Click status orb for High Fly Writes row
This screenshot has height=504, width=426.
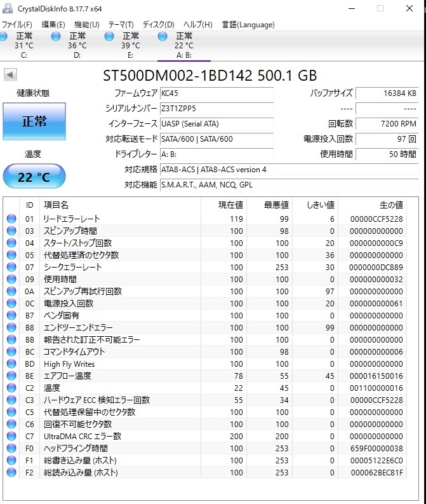(x=11, y=364)
